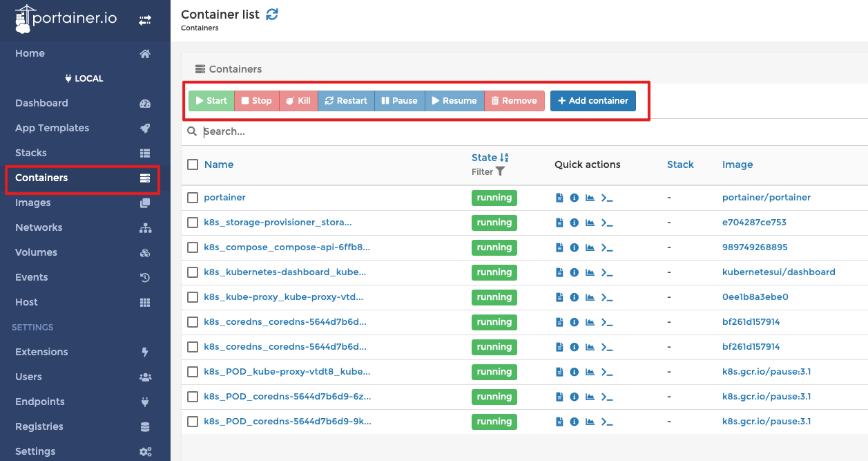Open Extensions in the sidebar
The width and height of the screenshot is (868, 461).
pos(85,352)
